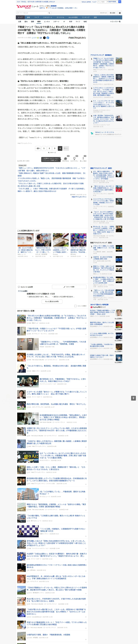This screenshot has width=138, height=644.
Task: Click the ヘルプ link in the top bar
Action: [x=94, y=2]
